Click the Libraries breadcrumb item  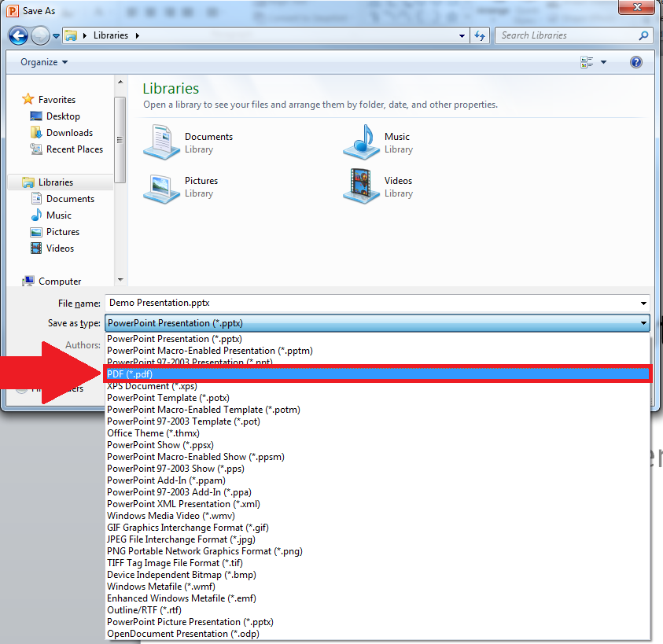click(111, 35)
